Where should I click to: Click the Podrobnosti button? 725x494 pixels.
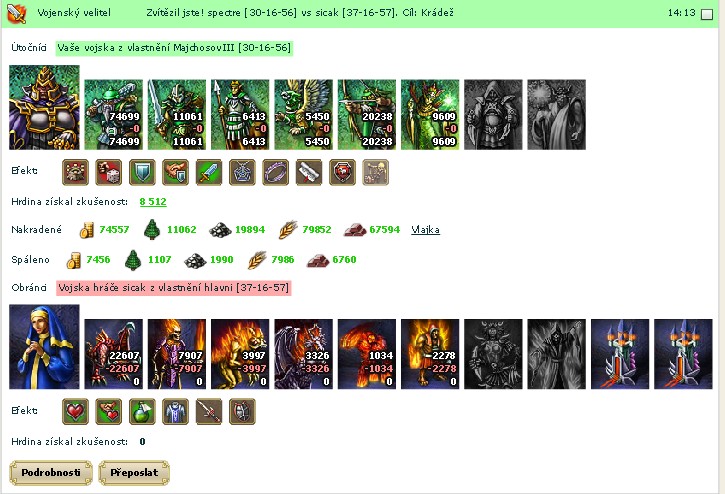[51, 473]
